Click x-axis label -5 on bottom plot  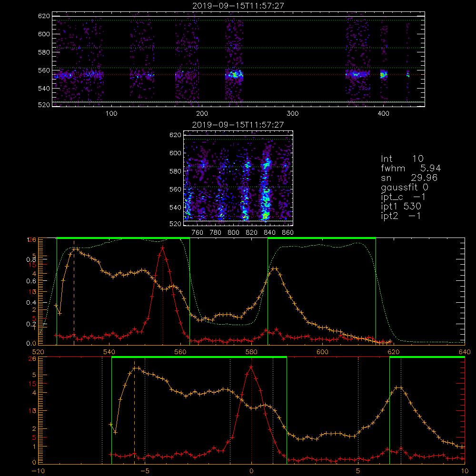(x=145, y=471)
